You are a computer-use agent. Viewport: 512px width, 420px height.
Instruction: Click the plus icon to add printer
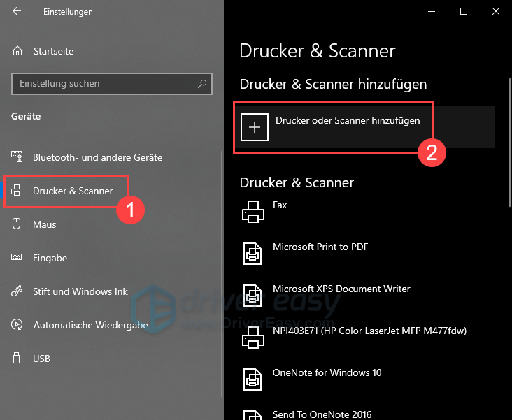point(255,127)
